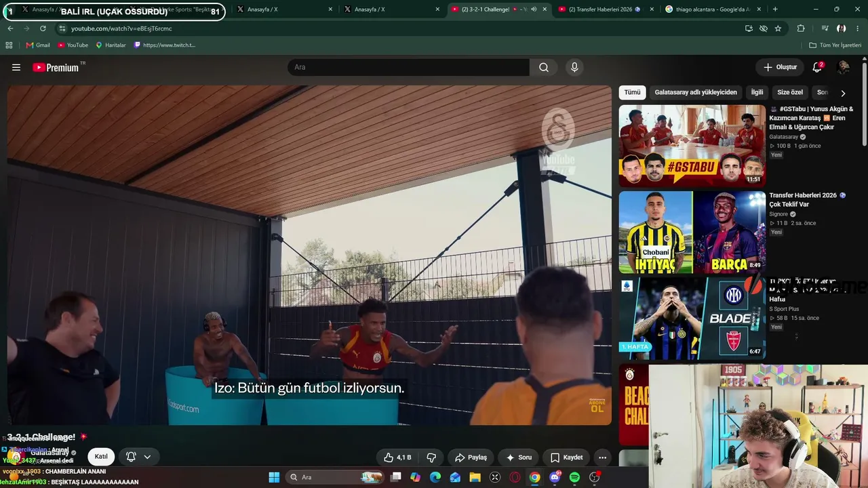This screenshot has height=488, width=868.
Task: Start voice search with microphone icon
Action: click(574, 67)
